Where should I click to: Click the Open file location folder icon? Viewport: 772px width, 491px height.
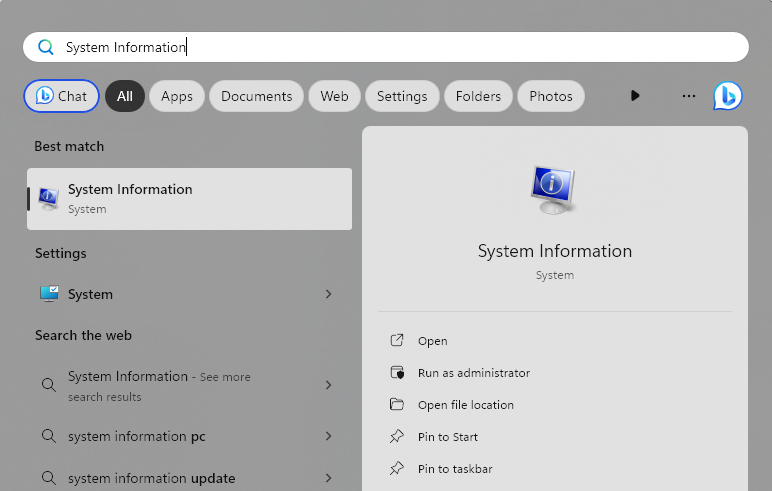(x=397, y=405)
